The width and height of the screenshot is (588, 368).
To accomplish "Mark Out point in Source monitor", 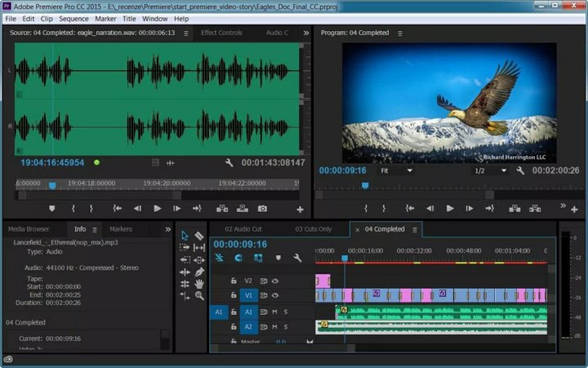I will pos(91,209).
